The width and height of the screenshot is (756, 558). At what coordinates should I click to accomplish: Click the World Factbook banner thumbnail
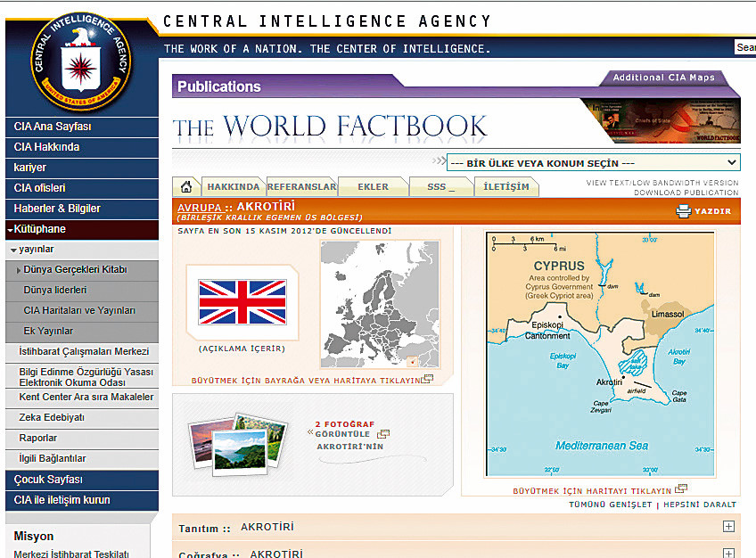[661, 121]
